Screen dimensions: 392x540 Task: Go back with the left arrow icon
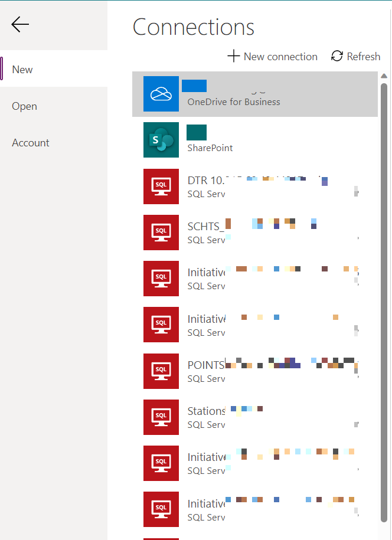(x=20, y=24)
